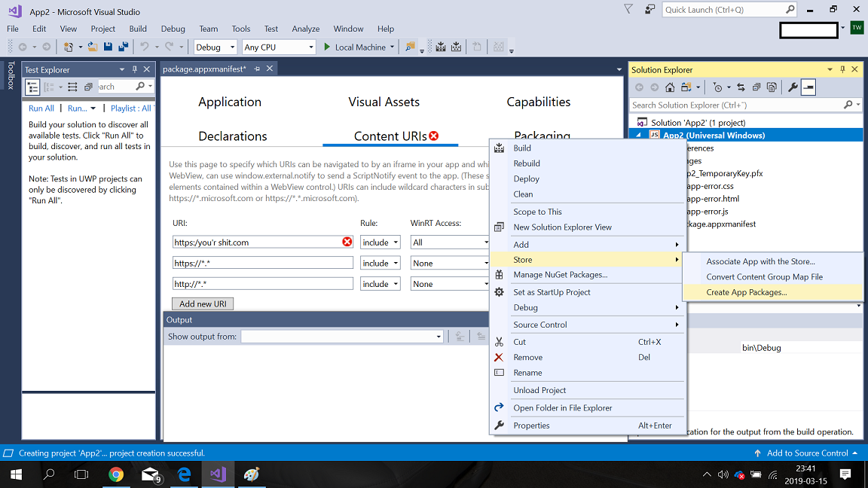Switch to the Declarations tab
868x488 pixels.
coord(233,136)
